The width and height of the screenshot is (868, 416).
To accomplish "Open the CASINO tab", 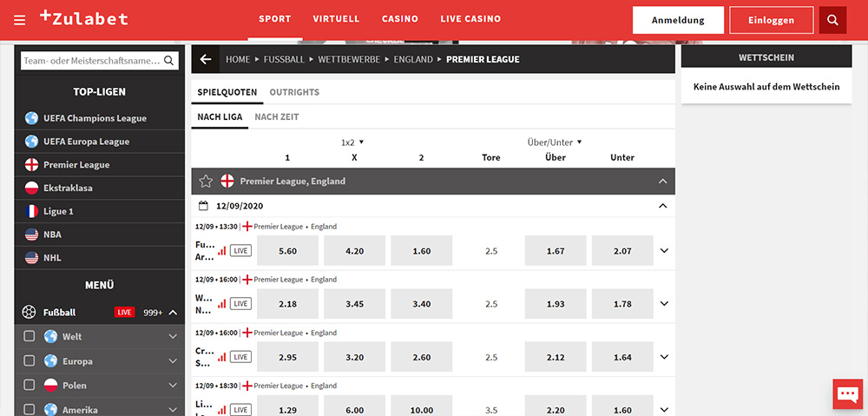I will pyautogui.click(x=399, y=19).
